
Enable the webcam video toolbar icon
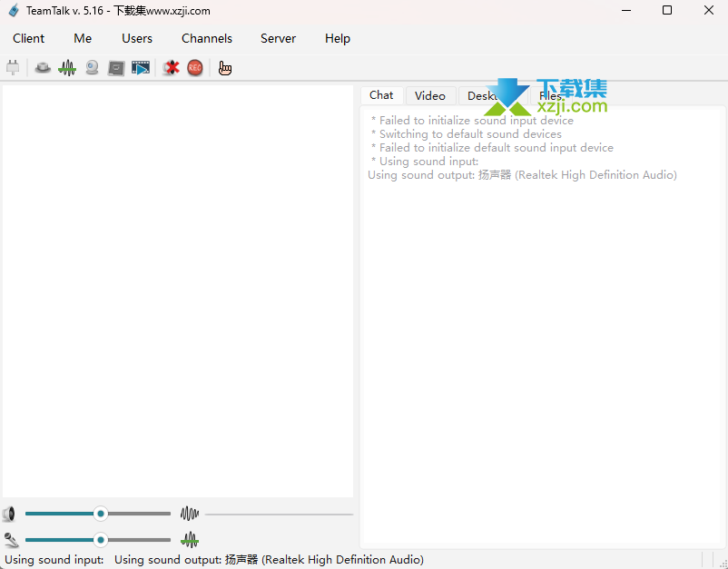coord(92,68)
